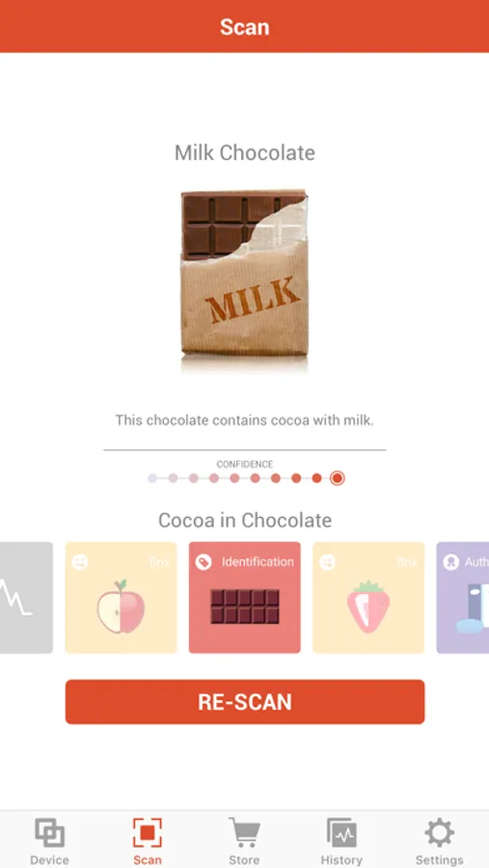Click the face icon on strawberry Brix card
This screenshot has width=489, height=868.
tap(327, 562)
